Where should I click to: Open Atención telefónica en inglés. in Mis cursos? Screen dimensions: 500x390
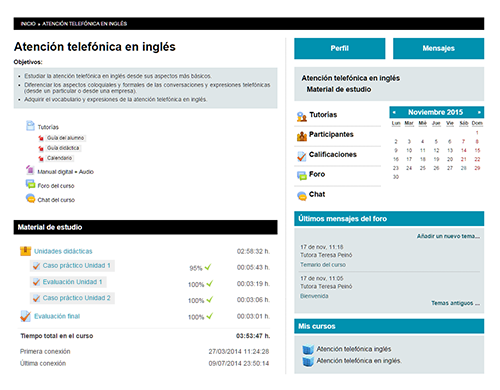359,361
